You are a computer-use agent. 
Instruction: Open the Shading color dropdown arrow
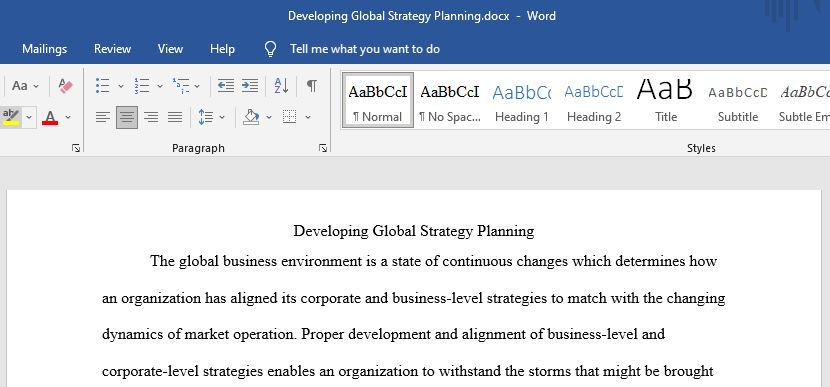[269, 116]
